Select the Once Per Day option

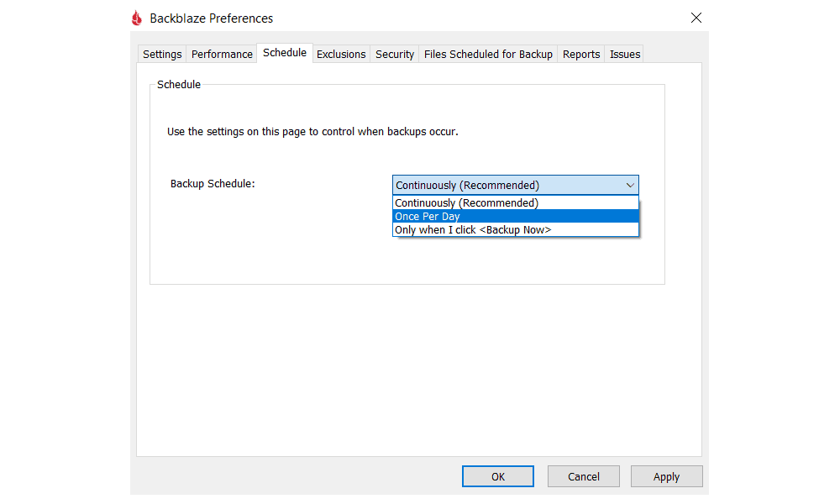click(x=516, y=217)
